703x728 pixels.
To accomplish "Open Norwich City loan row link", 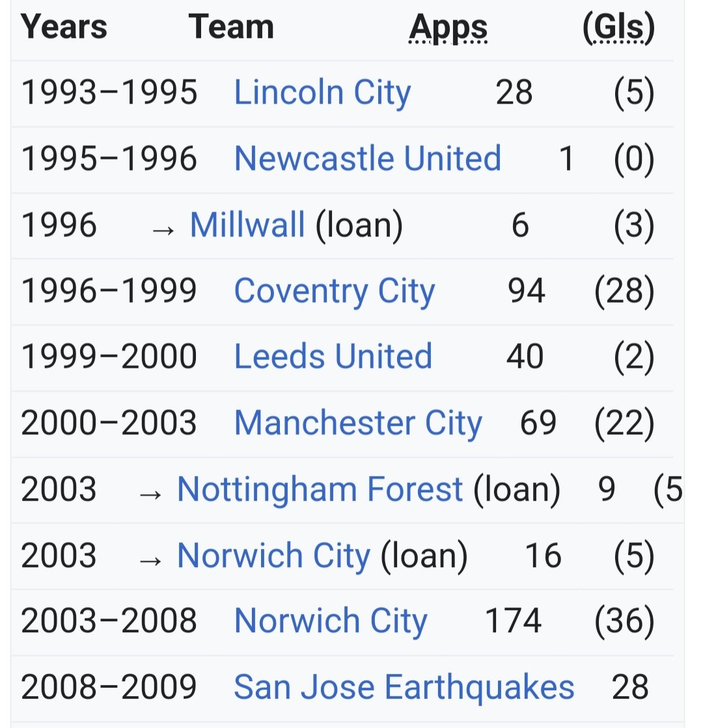I will point(273,555).
